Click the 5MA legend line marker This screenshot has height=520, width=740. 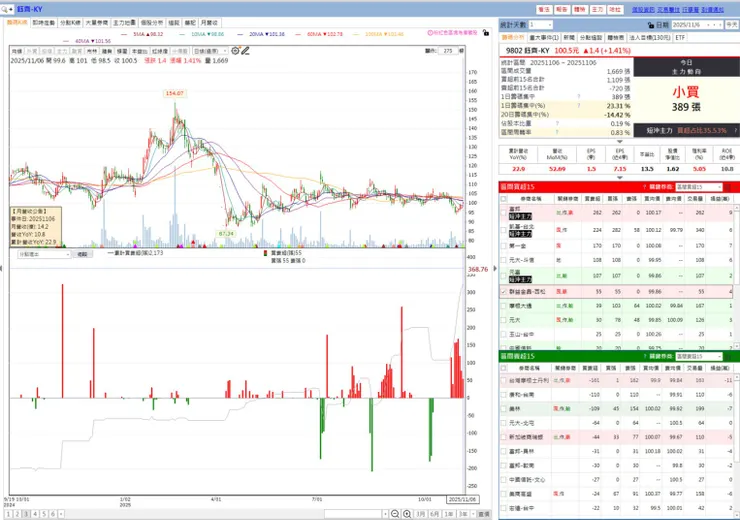(124, 34)
